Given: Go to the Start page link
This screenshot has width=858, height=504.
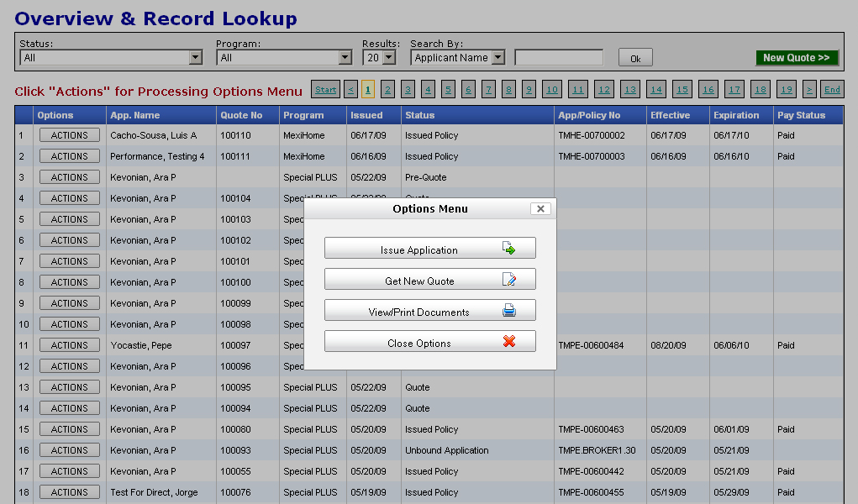Looking at the screenshot, I should coord(325,90).
